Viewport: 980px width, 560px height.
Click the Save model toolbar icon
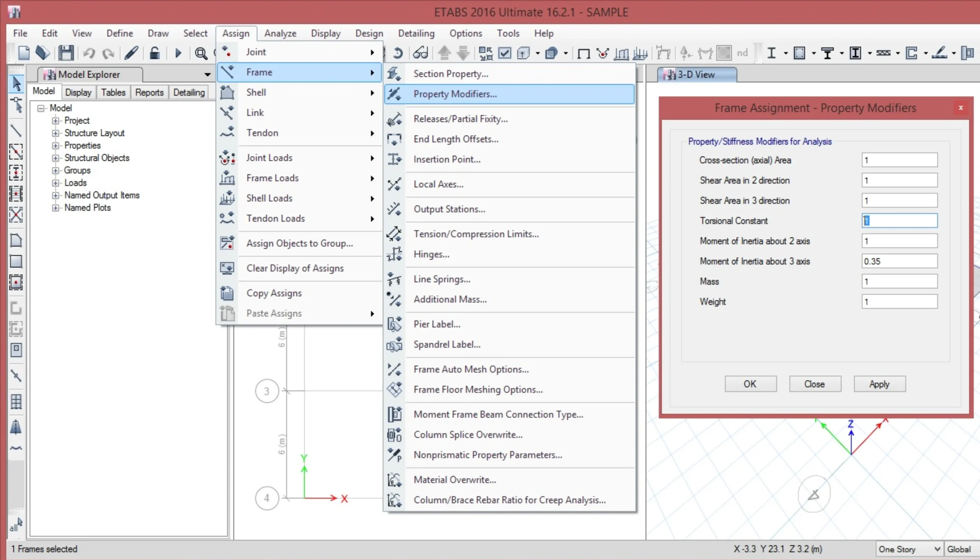point(66,53)
